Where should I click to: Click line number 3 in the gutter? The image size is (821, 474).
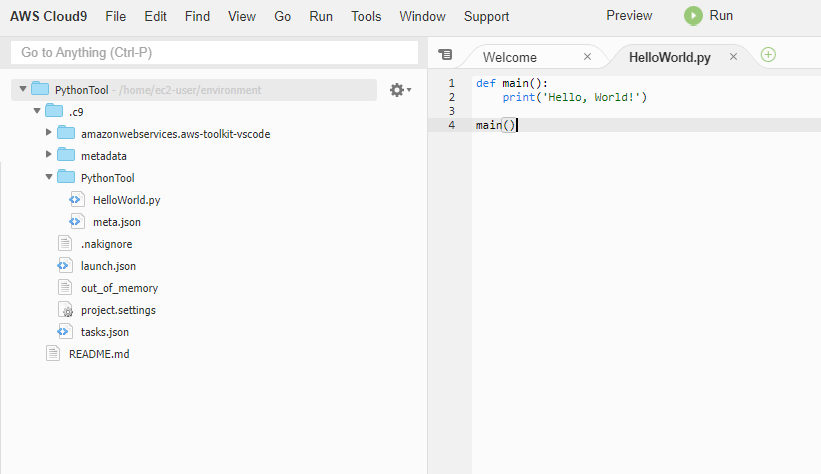pos(451,111)
